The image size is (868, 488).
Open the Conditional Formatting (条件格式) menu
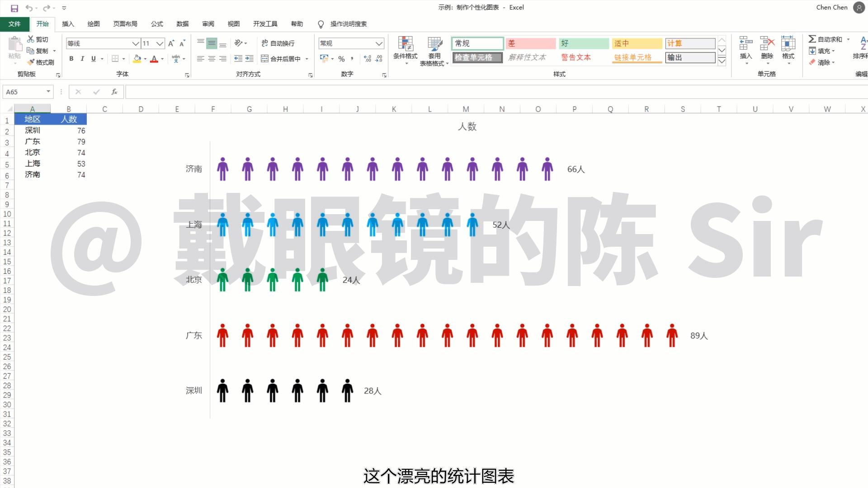point(405,51)
